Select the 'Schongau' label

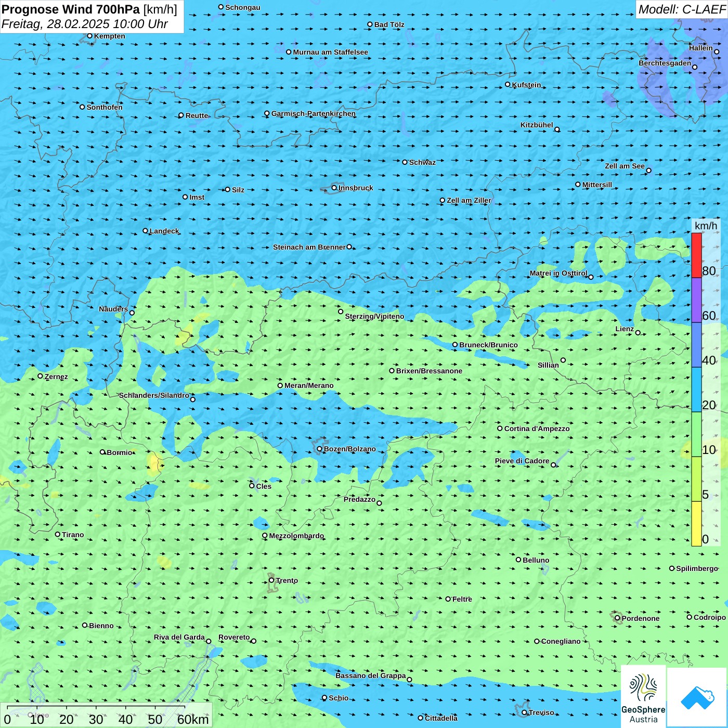click(x=243, y=7)
